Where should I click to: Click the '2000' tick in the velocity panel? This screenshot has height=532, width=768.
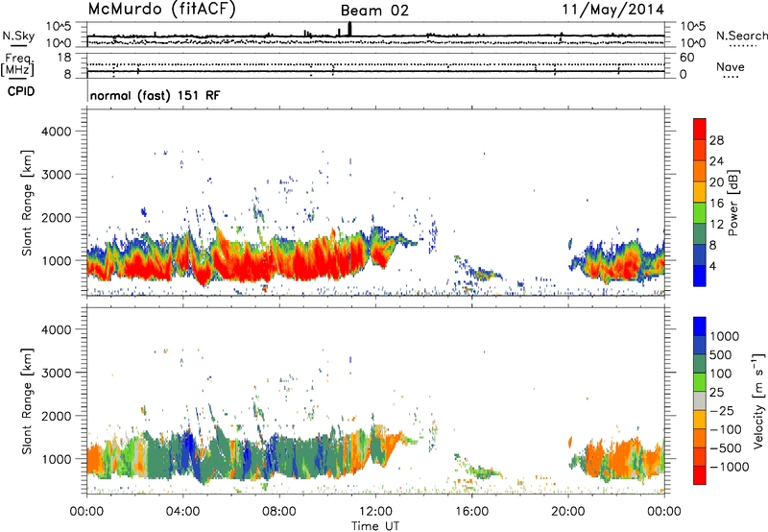point(56,416)
